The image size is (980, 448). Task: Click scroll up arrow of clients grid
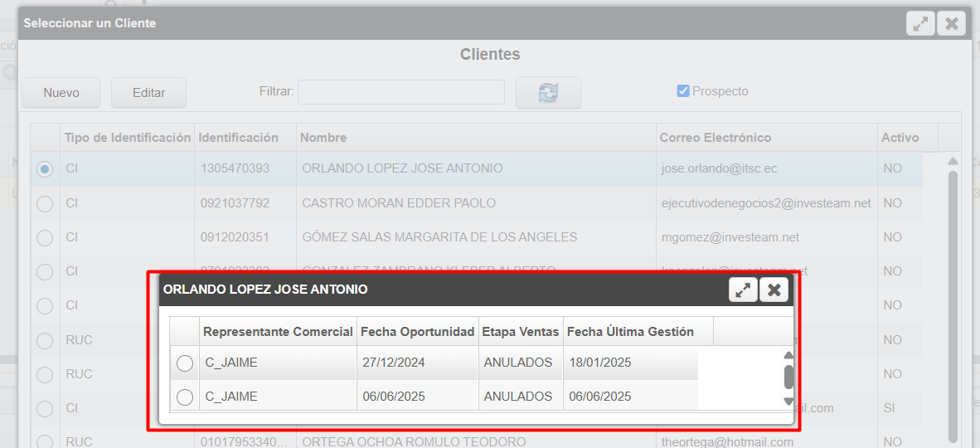coord(953,161)
